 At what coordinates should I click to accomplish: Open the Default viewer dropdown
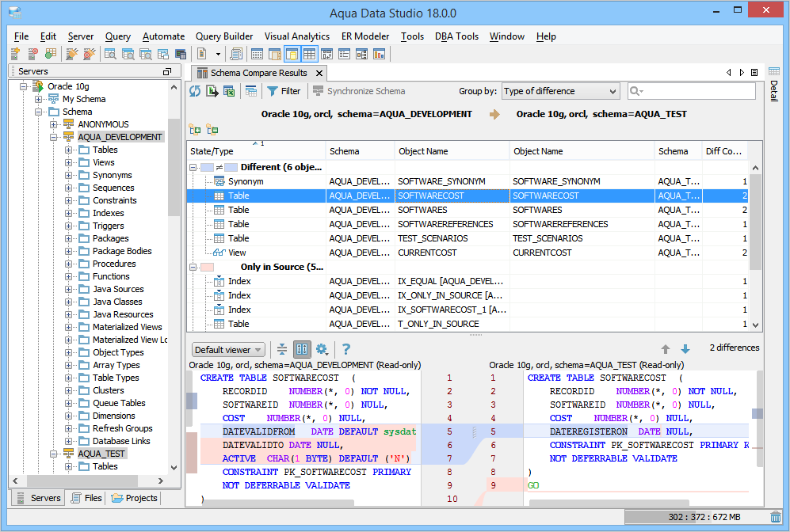click(228, 350)
